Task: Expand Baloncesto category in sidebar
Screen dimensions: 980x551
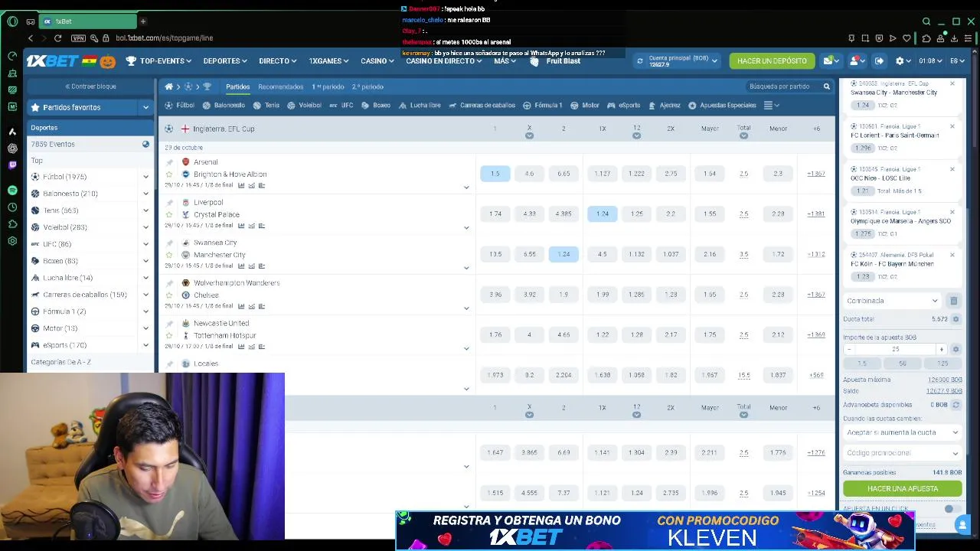Action: coord(145,194)
